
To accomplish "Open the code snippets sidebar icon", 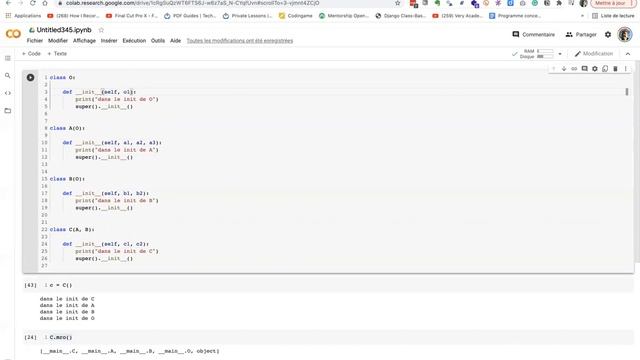I will pyautogui.click(x=8, y=93).
